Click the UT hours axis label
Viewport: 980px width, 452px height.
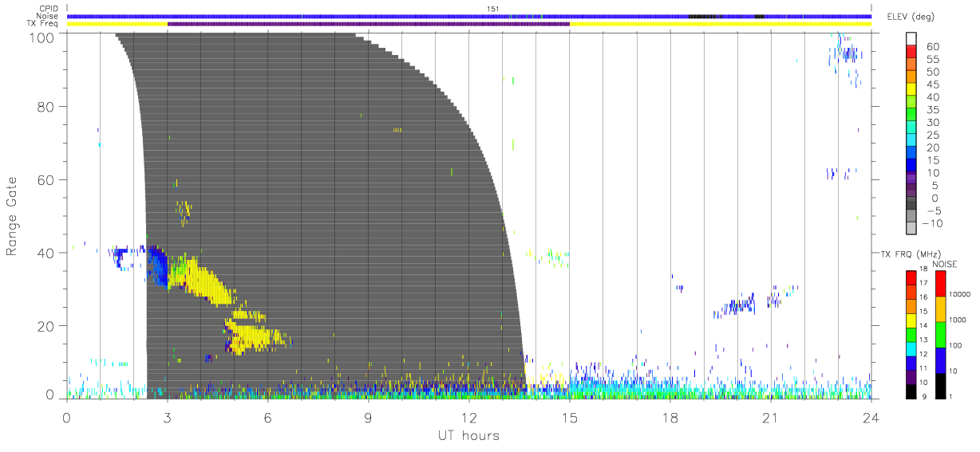click(468, 435)
